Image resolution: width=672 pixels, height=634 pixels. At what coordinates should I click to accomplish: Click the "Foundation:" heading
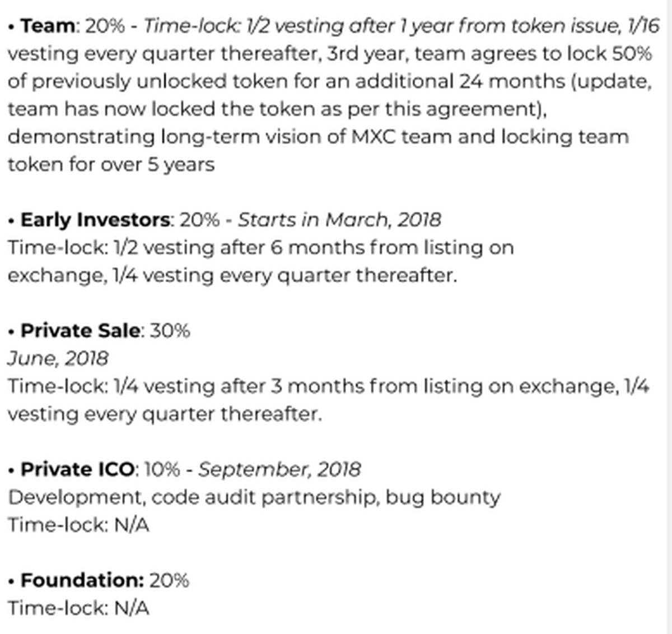coord(82,580)
